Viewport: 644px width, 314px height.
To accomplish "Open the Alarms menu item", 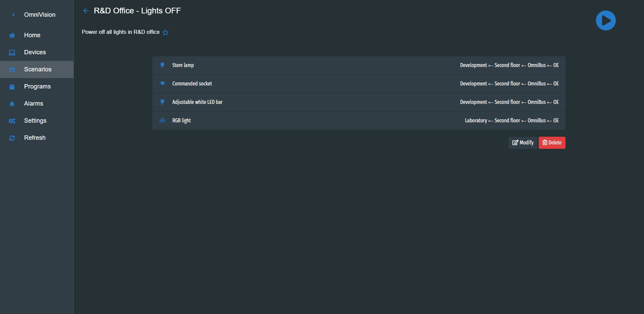I will pyautogui.click(x=37, y=104).
